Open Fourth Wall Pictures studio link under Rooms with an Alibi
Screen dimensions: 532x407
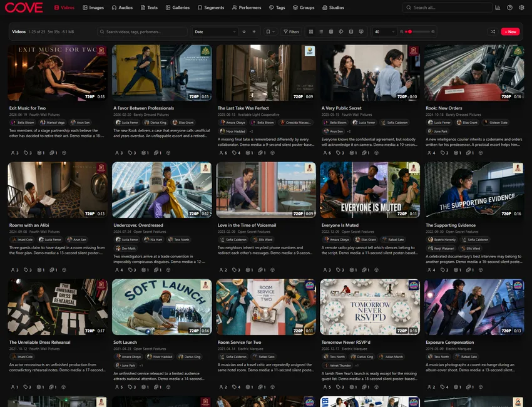click(44, 232)
